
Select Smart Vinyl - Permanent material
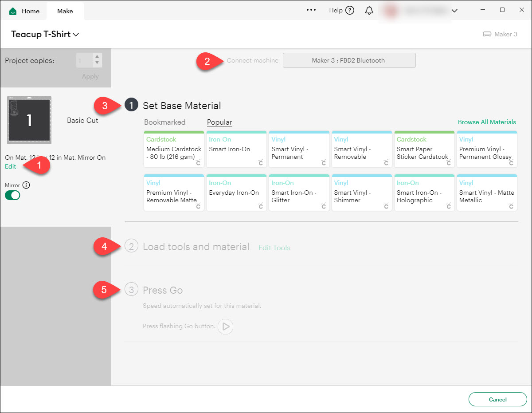[x=299, y=149]
